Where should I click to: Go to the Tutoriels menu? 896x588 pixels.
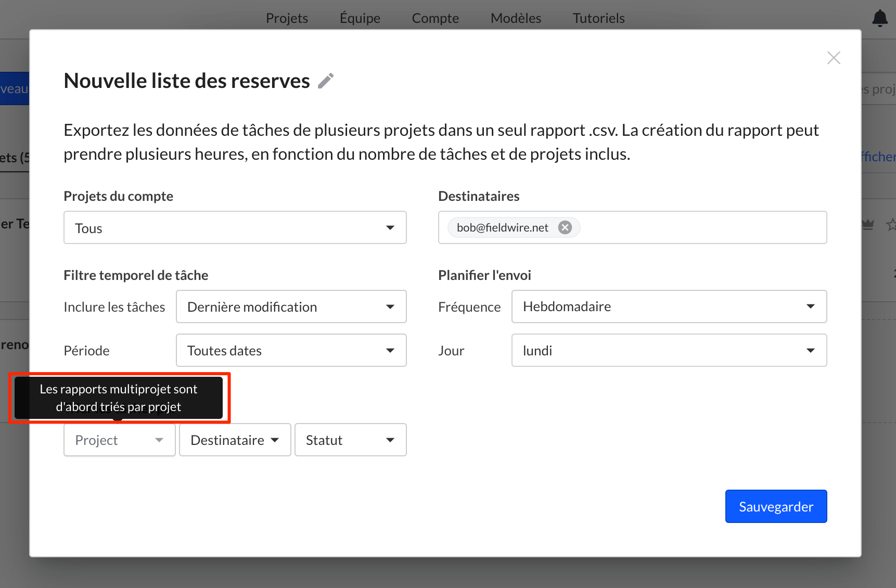[599, 18]
